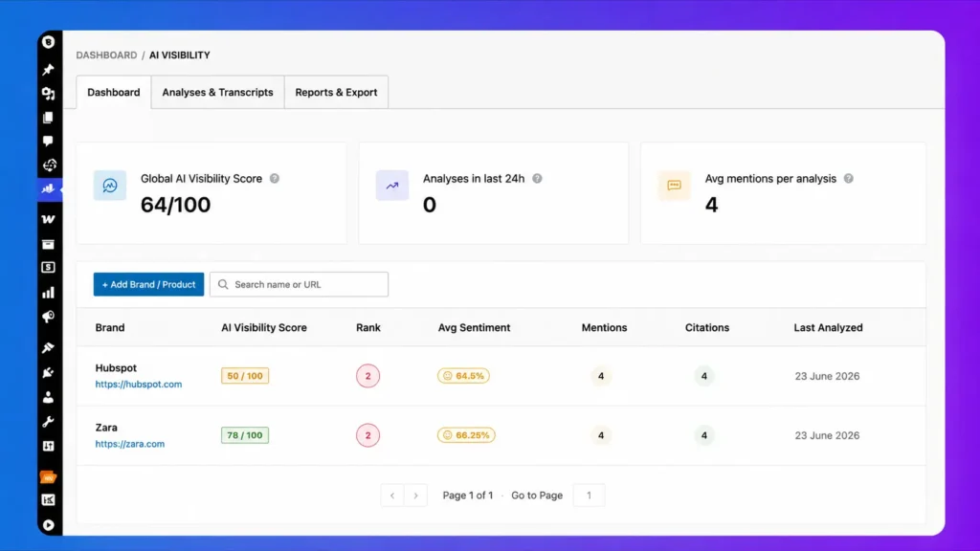Open Marketing megaphone sidebar icon
980x551 pixels.
tap(48, 318)
